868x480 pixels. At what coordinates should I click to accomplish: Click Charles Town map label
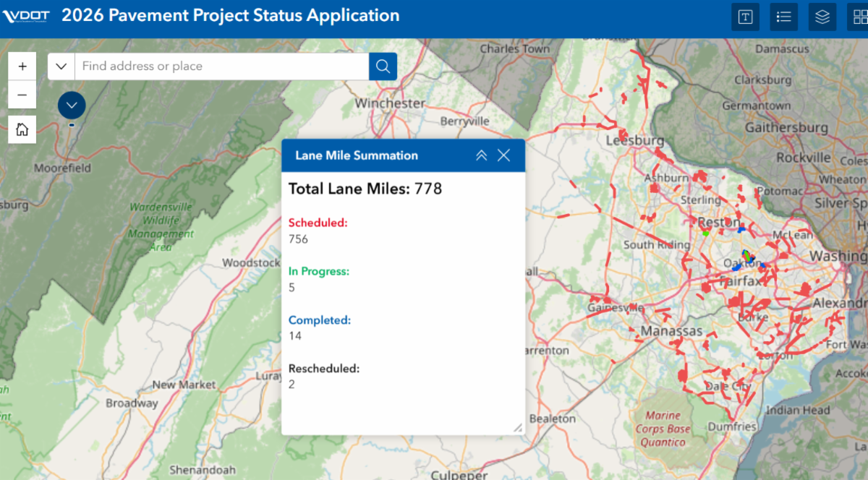click(x=515, y=48)
